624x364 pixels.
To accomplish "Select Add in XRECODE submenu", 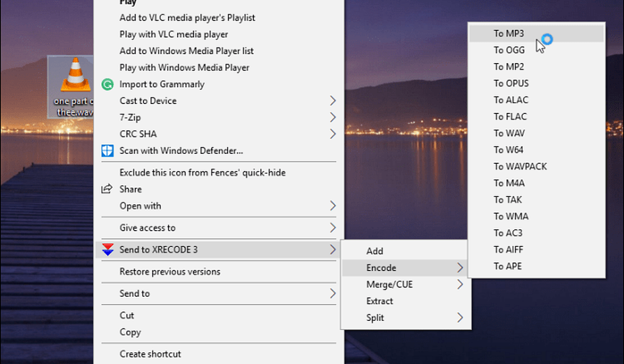I will tap(374, 251).
